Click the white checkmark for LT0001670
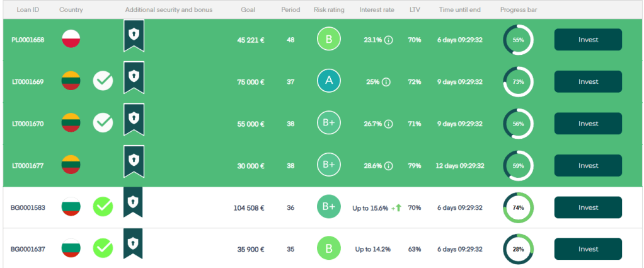 pos(103,123)
